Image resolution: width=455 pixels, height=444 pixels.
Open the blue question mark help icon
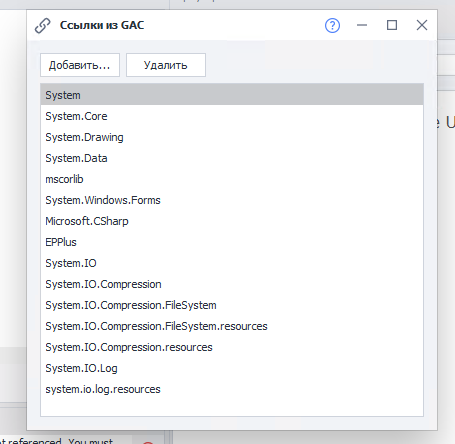[332, 25]
